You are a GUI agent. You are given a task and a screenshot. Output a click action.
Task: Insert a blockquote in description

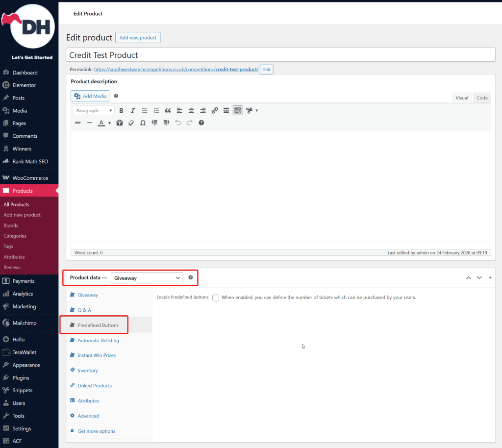tap(168, 111)
